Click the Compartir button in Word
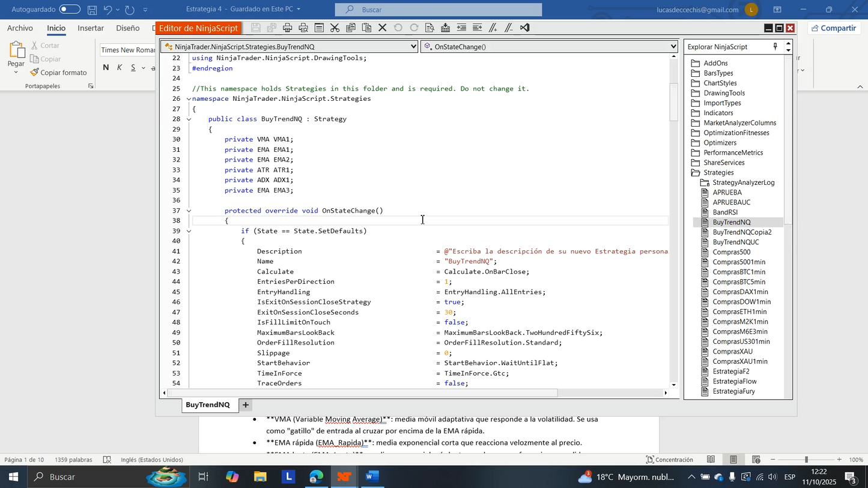868x488 pixels. pos(833,28)
